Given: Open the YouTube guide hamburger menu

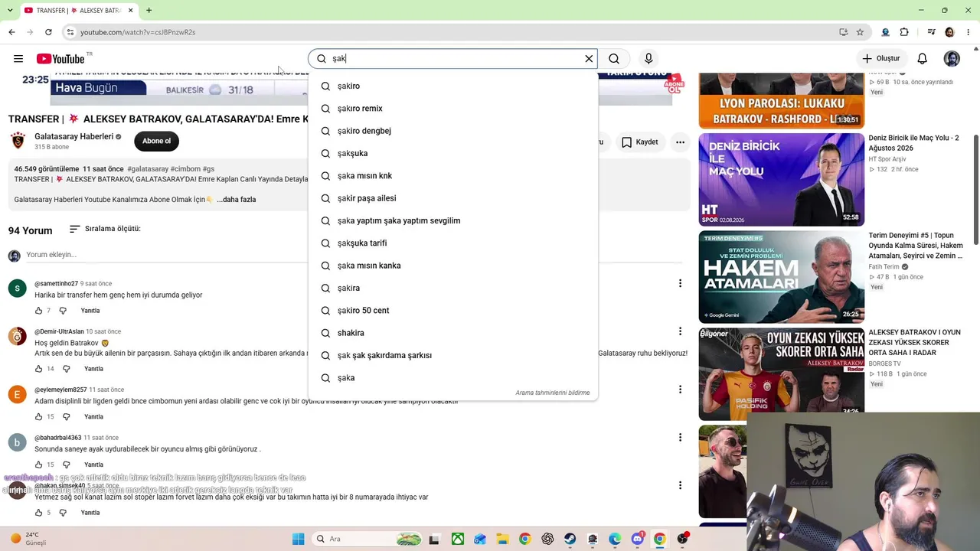Looking at the screenshot, I should (x=18, y=58).
